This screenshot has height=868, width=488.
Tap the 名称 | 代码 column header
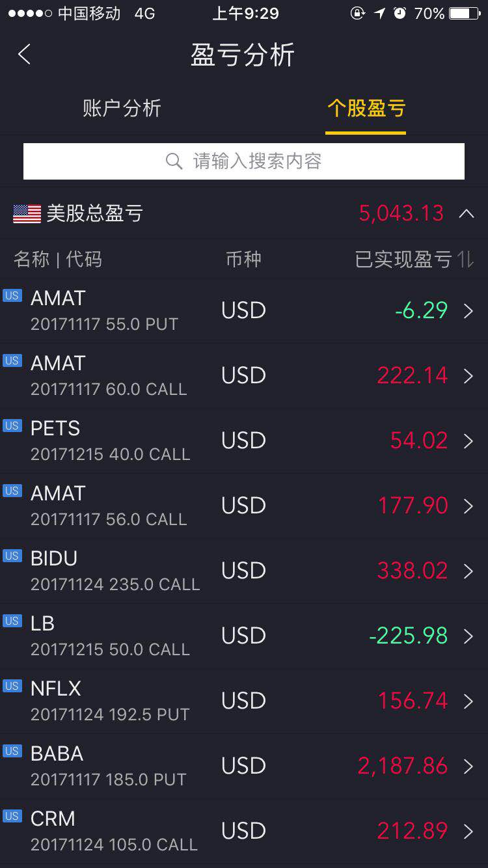click(58, 260)
